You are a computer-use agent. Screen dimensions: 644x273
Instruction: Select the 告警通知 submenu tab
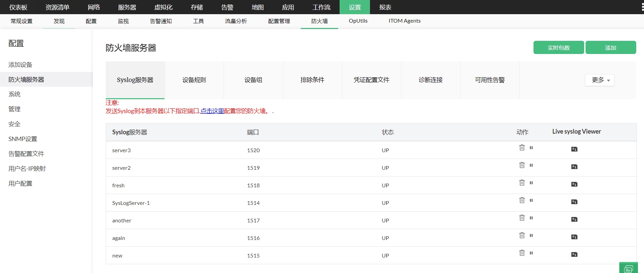click(x=161, y=21)
